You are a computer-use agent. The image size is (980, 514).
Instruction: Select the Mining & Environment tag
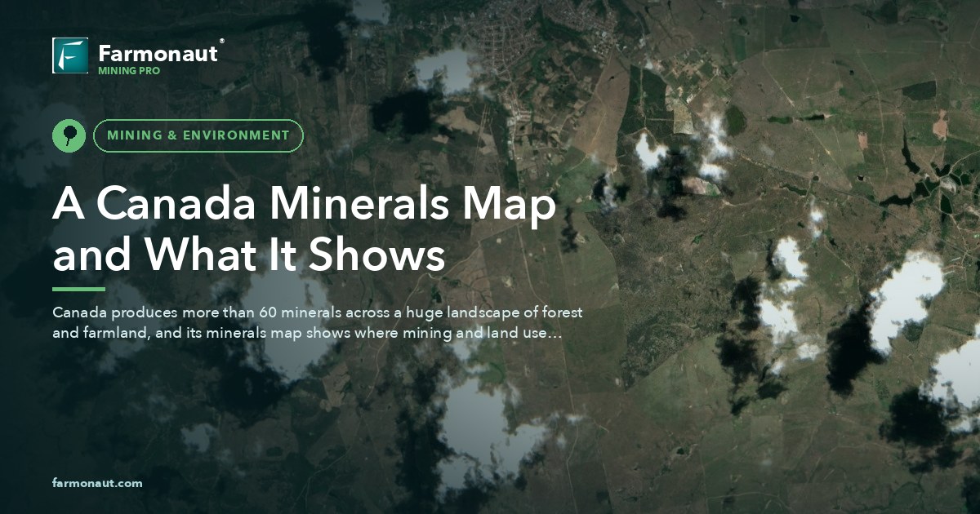[x=198, y=135]
